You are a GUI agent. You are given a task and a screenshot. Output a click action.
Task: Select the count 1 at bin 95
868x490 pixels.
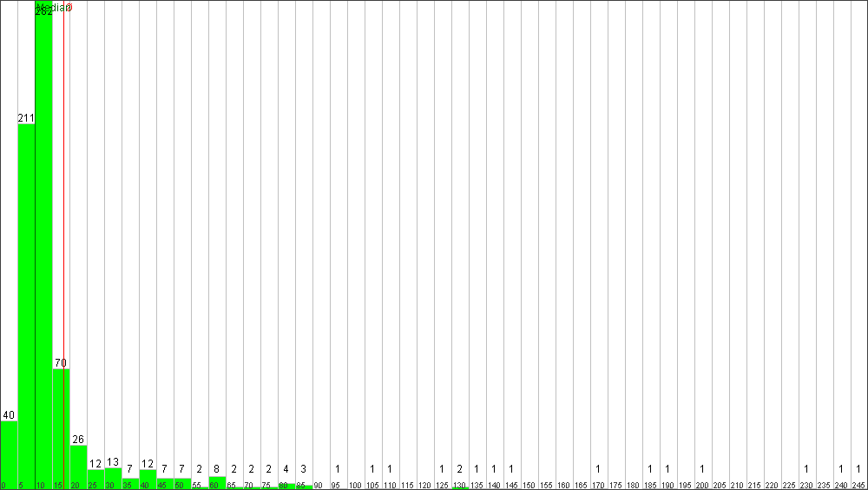coord(338,469)
